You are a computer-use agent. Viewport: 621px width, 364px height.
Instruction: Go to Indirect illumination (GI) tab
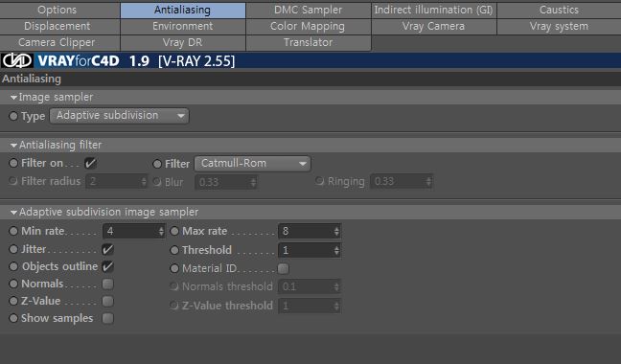tap(434, 10)
